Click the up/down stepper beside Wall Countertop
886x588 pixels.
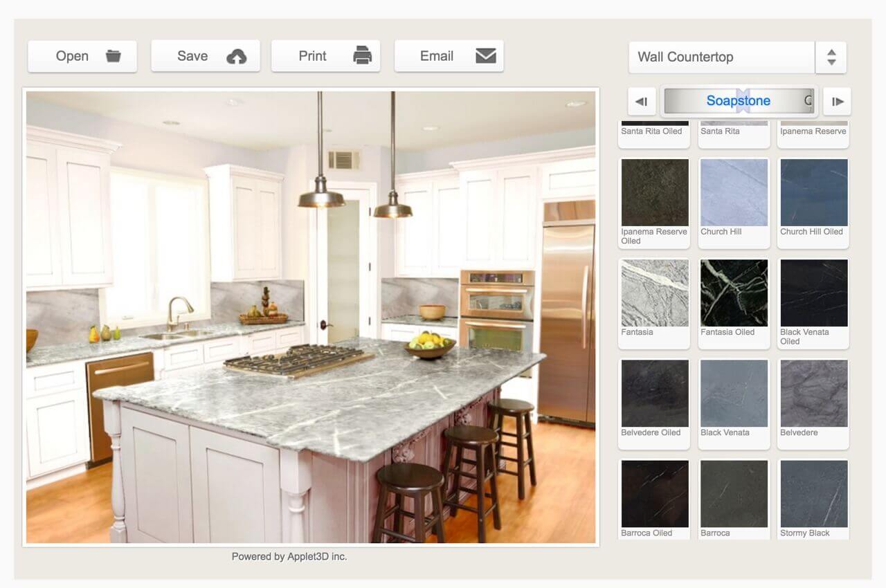click(x=831, y=57)
